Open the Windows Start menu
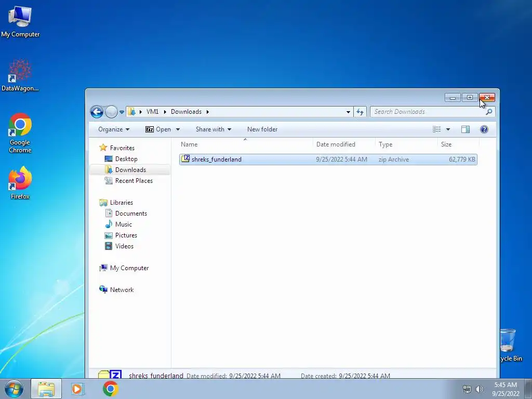532x399 pixels. [x=14, y=389]
